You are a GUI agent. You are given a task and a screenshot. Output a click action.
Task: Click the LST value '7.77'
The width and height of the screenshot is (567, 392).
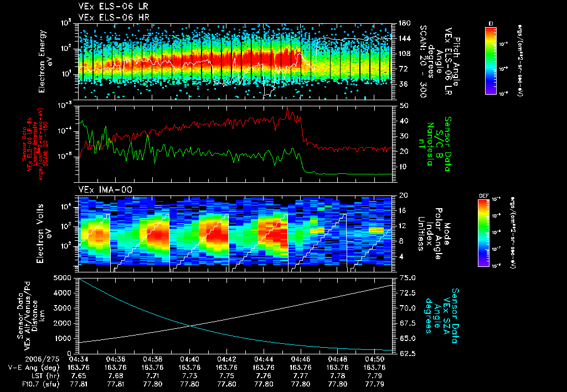tap(301, 376)
